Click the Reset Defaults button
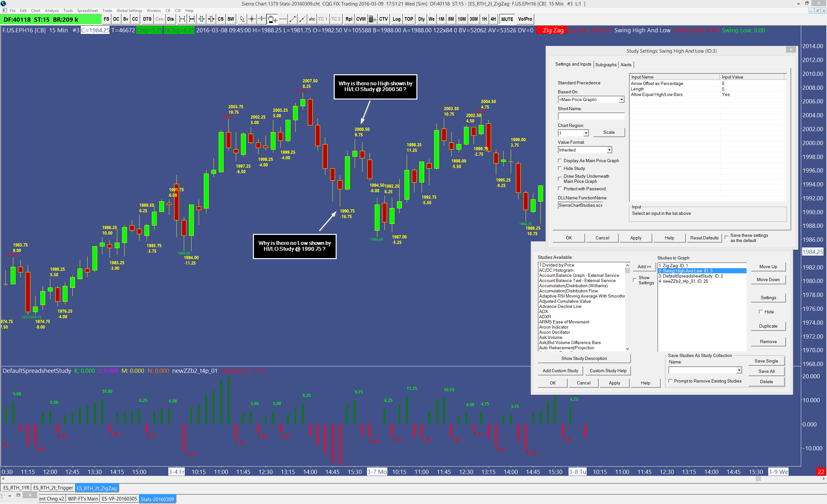 pyautogui.click(x=704, y=237)
